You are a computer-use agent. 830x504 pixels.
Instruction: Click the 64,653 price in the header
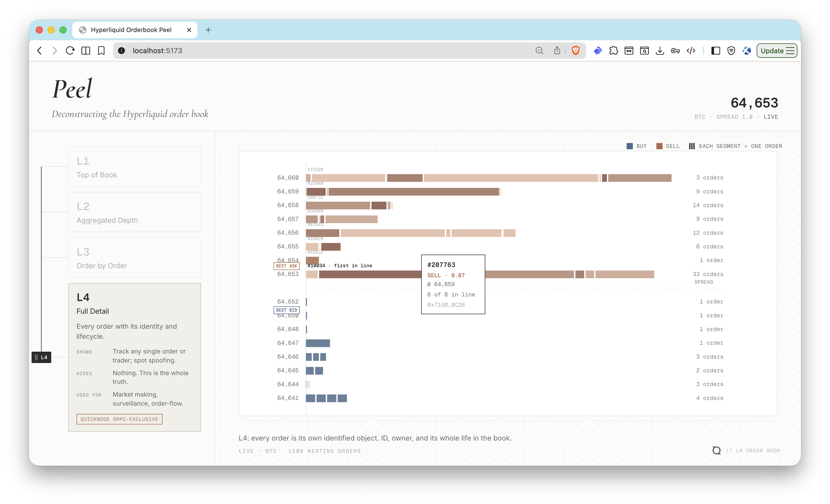754,103
